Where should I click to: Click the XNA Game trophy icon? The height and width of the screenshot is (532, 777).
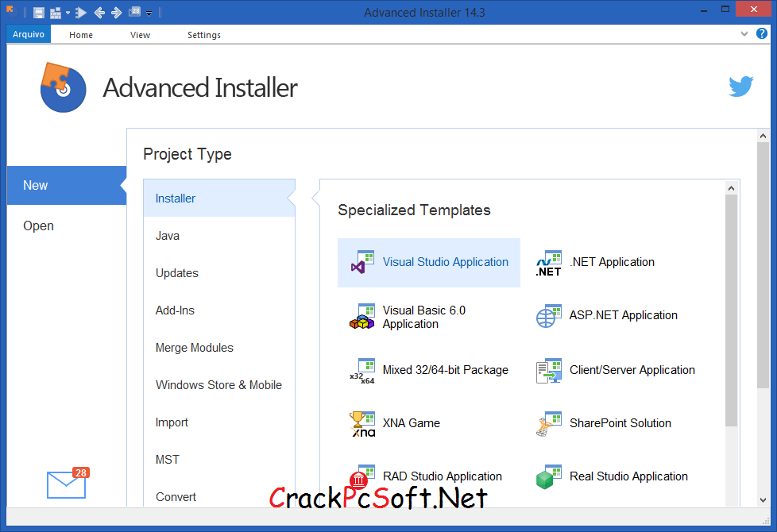[x=362, y=424]
